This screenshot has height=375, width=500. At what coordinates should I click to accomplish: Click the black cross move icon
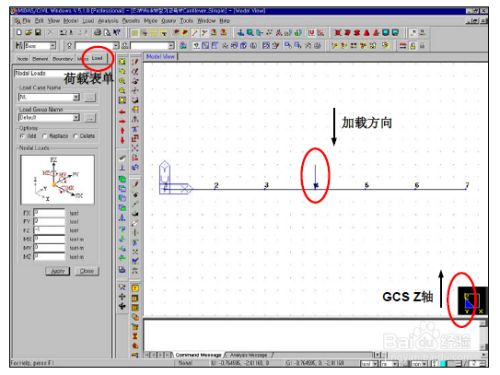[x=122, y=296]
